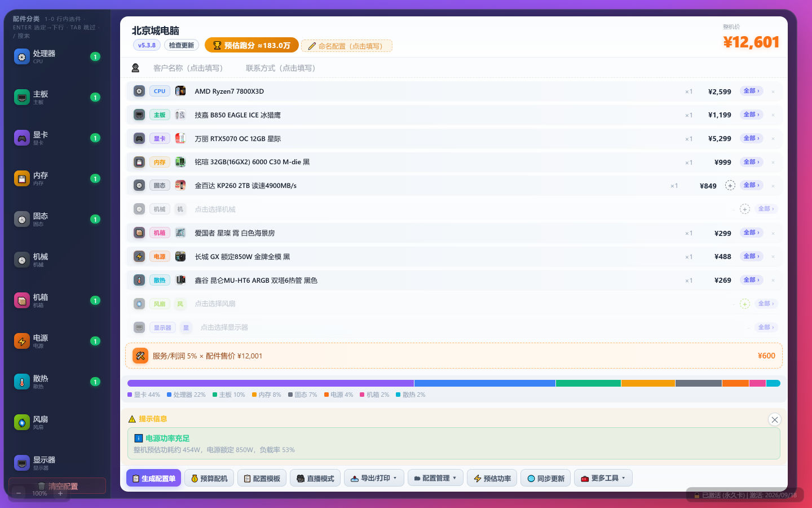This screenshot has width=812, height=508.
Task: Open the 风扇 category icon
Action: click(x=22, y=423)
